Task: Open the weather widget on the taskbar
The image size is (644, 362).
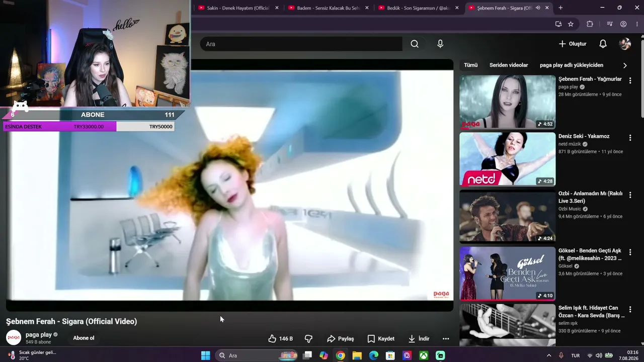Action: pyautogui.click(x=32, y=355)
